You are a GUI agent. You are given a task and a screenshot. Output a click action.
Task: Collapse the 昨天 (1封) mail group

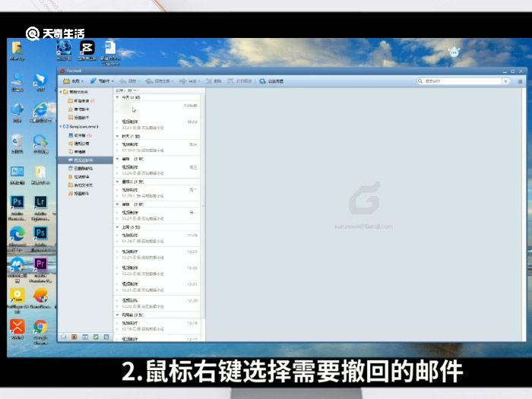pos(117,136)
